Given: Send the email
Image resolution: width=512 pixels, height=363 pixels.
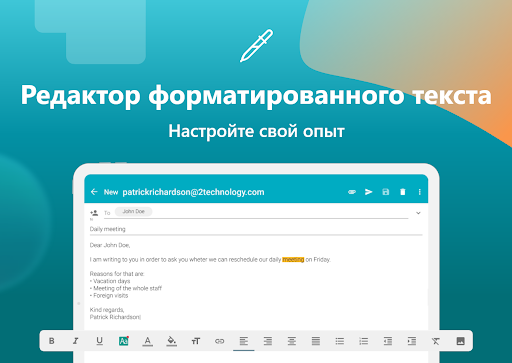Looking at the screenshot, I should tap(369, 192).
